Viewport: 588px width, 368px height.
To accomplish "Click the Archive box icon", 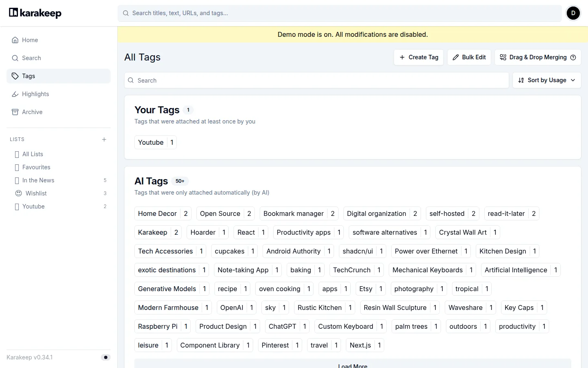I will coord(15,112).
